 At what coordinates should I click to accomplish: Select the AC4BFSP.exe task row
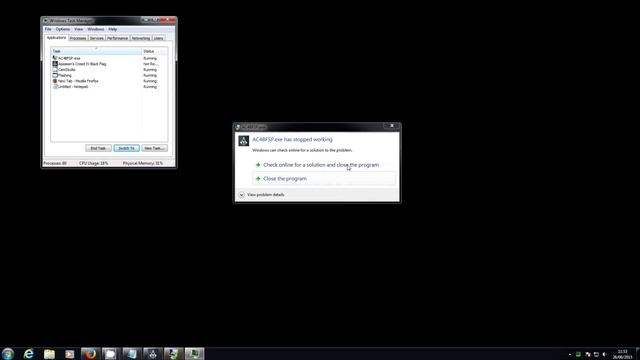109,58
